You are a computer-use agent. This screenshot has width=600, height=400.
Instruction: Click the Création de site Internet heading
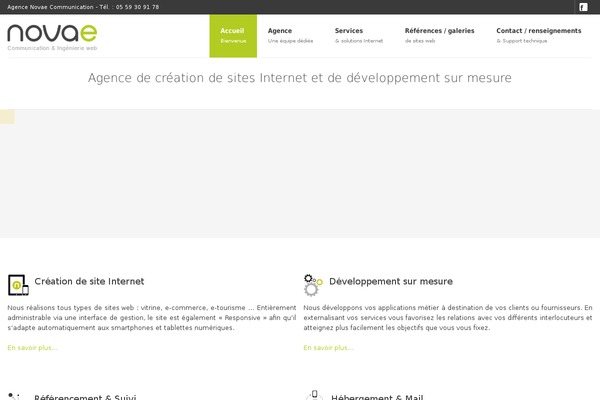[89, 281]
